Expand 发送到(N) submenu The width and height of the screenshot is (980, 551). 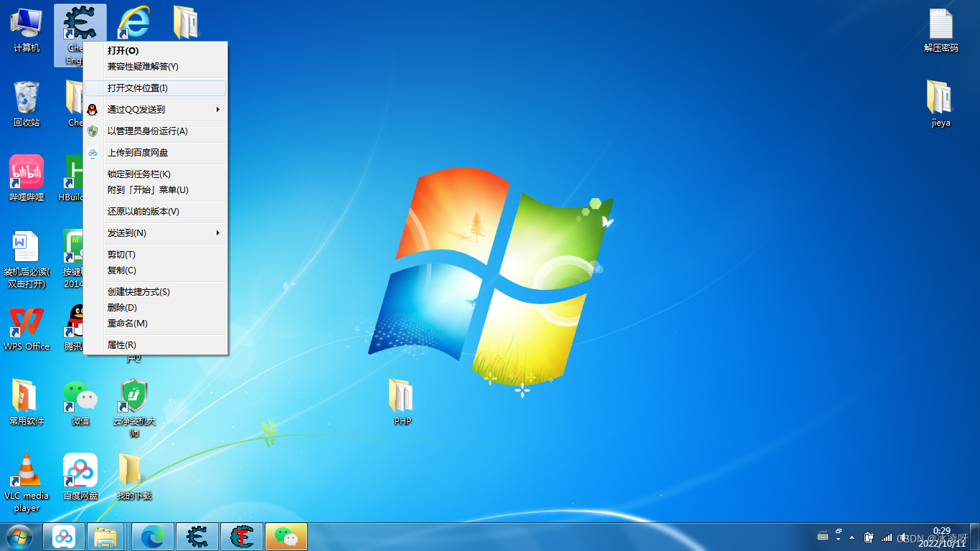point(156,233)
